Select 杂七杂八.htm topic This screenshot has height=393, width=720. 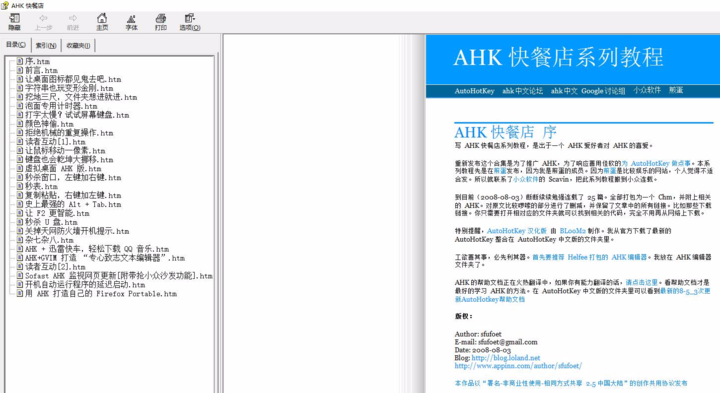[49, 240]
